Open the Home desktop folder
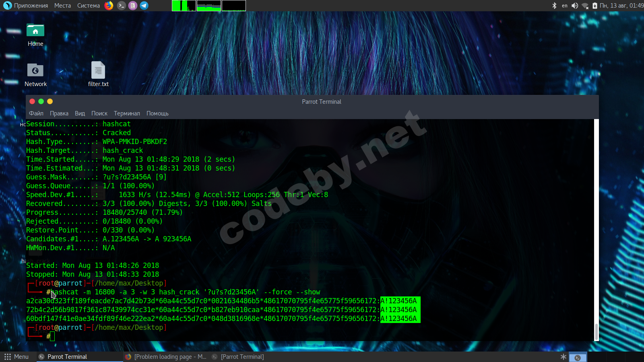Viewport: 644px width, 362px height. 35,35
